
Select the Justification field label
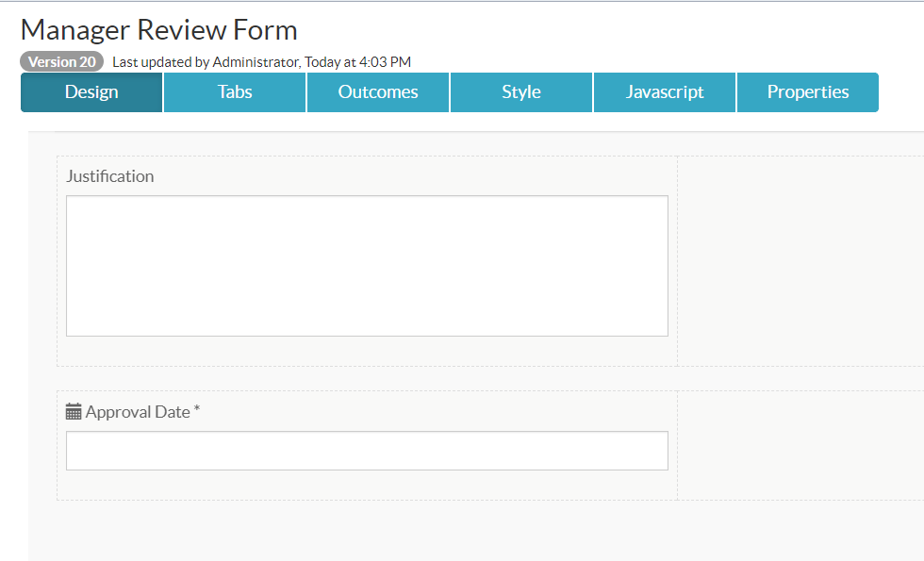pos(110,176)
